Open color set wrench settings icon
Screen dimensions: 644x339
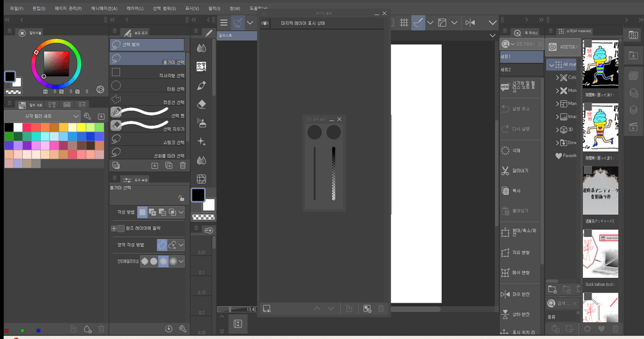click(87, 116)
